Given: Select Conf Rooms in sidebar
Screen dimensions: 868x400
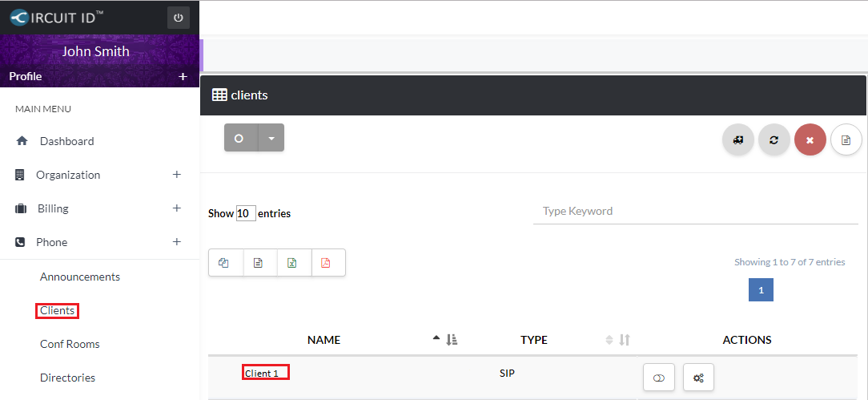Looking at the screenshot, I should [x=70, y=344].
